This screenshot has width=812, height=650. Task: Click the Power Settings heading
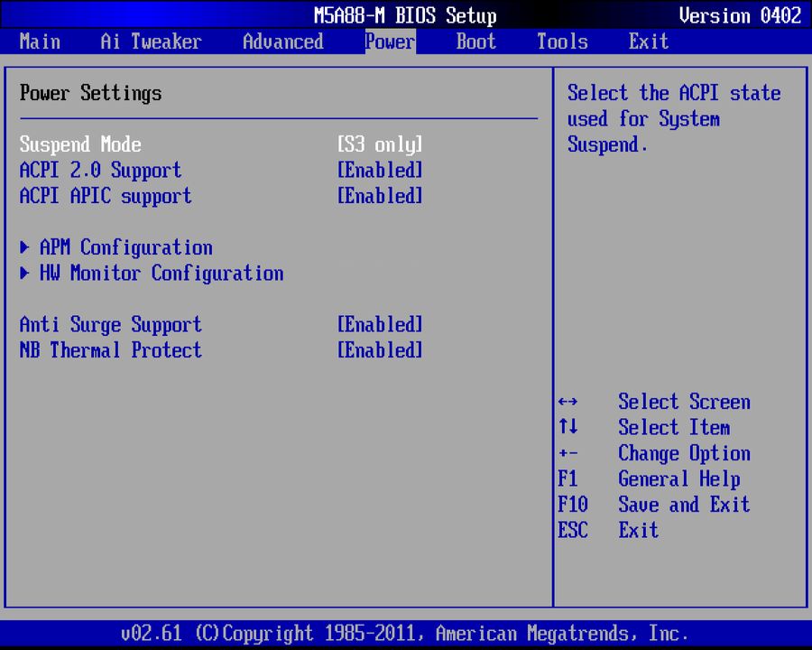tap(90, 93)
